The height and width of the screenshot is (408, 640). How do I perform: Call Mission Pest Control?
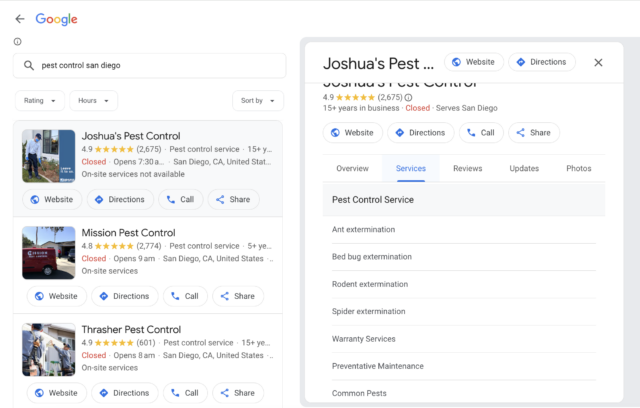coord(182,296)
